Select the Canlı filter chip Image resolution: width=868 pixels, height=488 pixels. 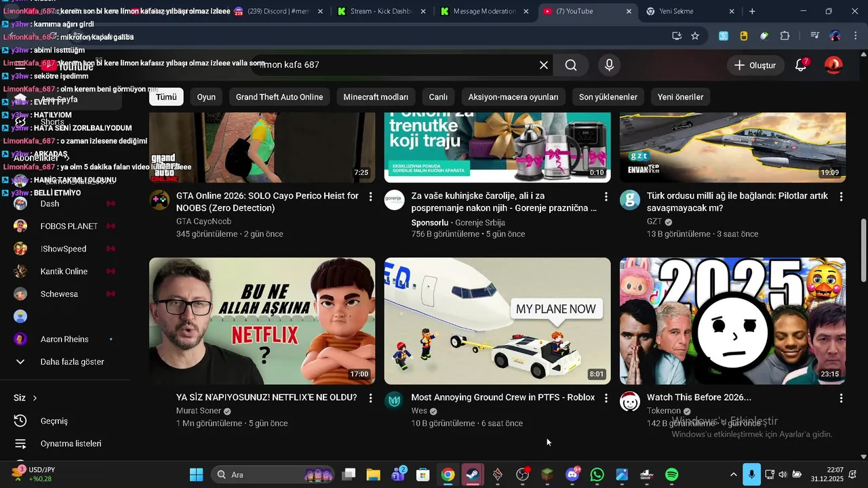[x=438, y=97]
